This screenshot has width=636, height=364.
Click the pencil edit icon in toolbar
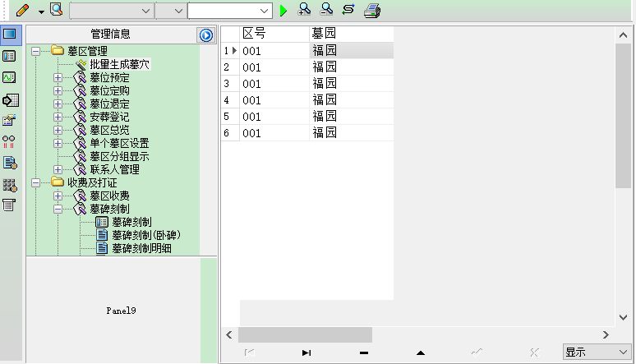point(22,10)
